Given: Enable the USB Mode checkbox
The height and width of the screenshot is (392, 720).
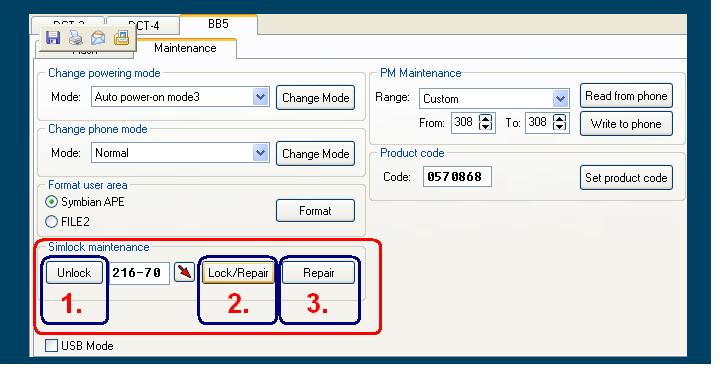Looking at the screenshot, I should (51, 345).
